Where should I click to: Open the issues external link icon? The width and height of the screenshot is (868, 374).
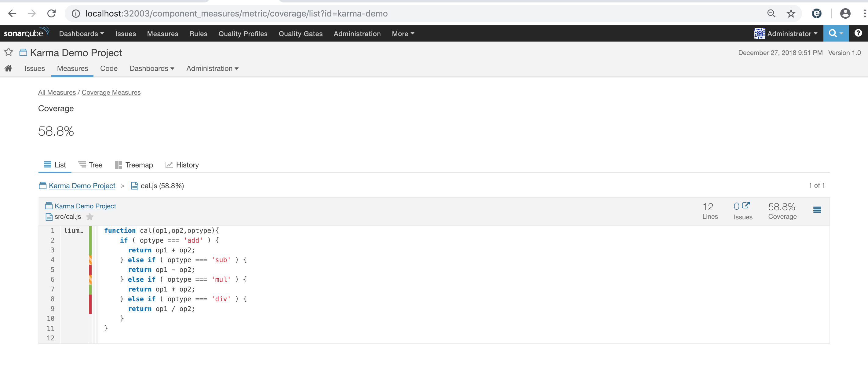coord(746,205)
